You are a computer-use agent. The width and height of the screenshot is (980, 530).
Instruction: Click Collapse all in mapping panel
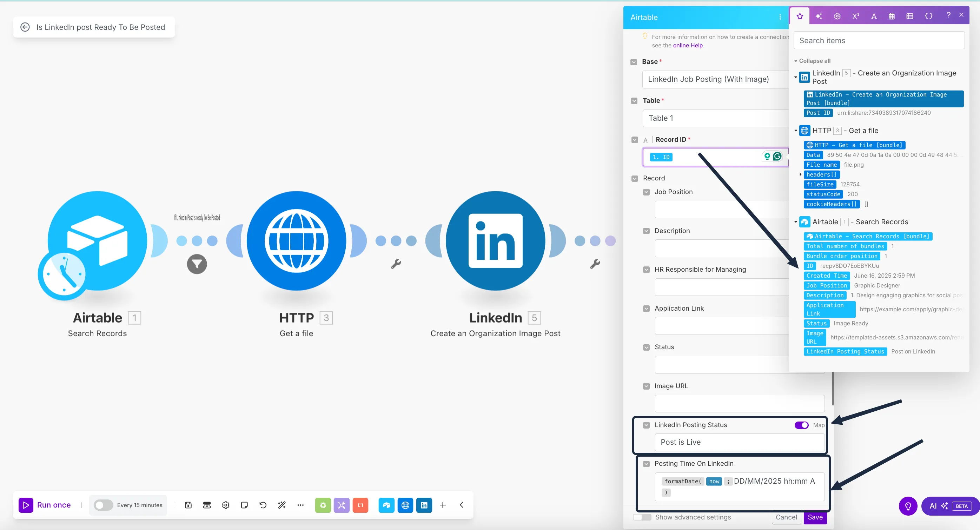(x=815, y=61)
